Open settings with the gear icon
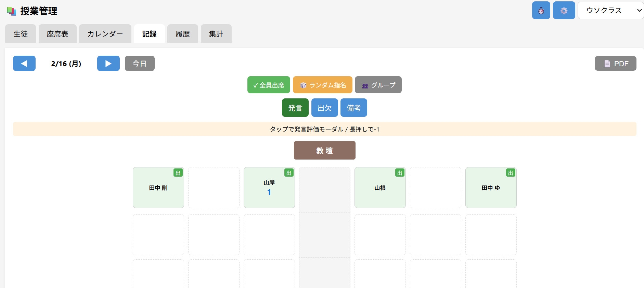The height and width of the screenshot is (288, 644). (x=564, y=11)
